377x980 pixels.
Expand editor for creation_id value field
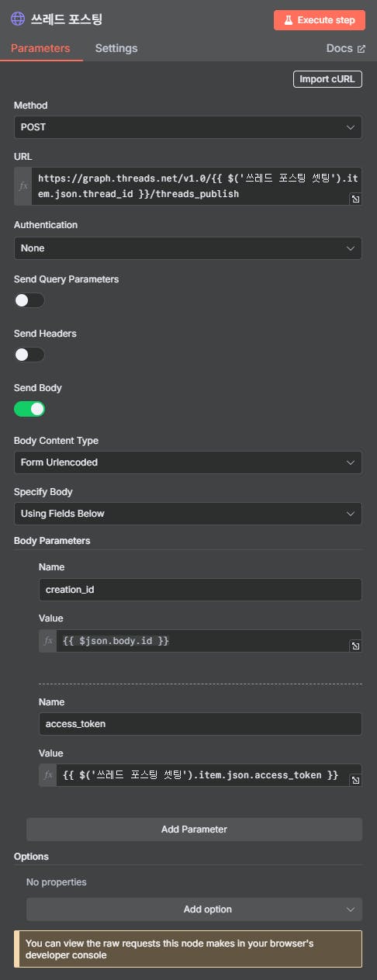355,646
